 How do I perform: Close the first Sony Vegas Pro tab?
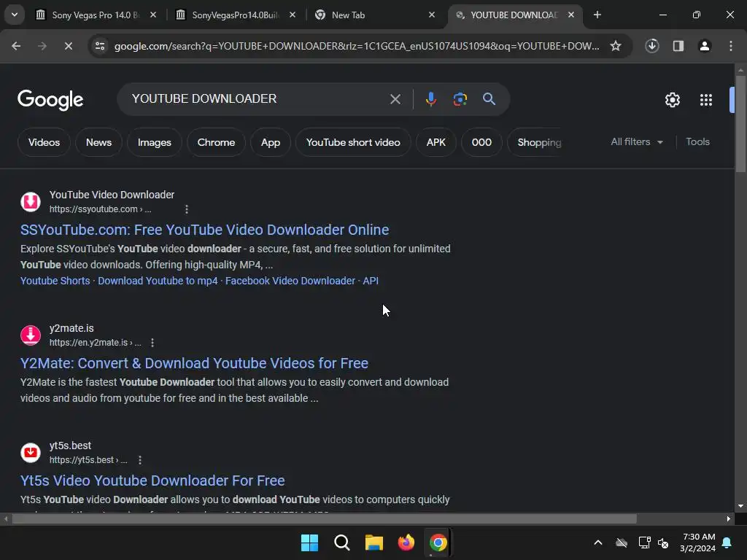(x=153, y=15)
